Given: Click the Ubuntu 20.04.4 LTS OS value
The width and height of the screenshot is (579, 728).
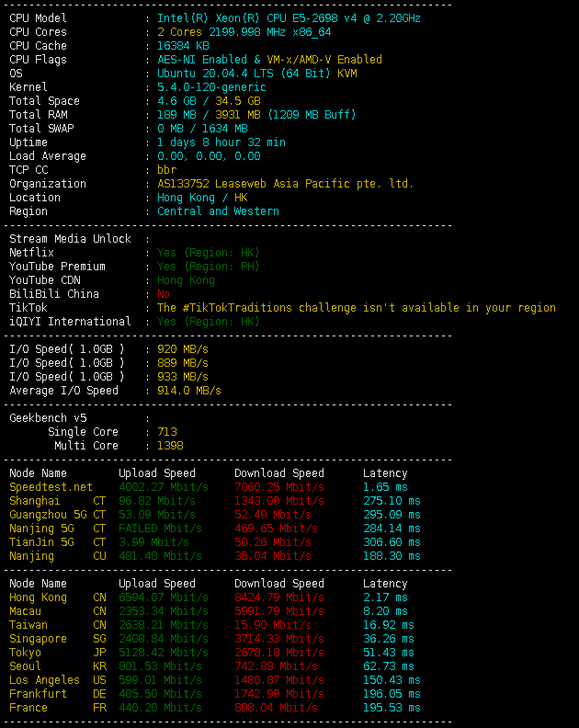Looking at the screenshot, I should 256,74.
